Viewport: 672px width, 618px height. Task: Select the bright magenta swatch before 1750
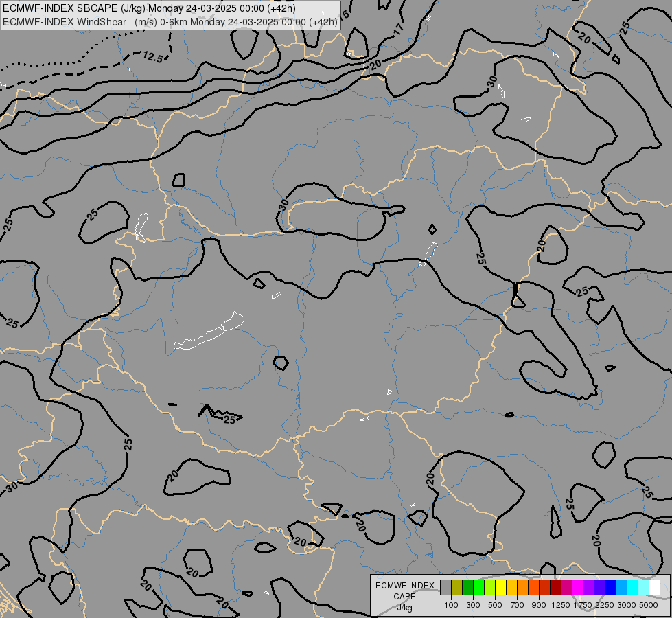577,587
